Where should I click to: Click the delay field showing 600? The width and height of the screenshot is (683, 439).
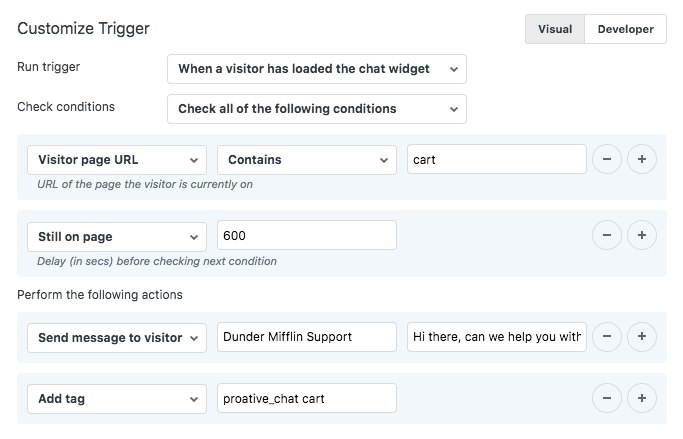pyautogui.click(x=306, y=236)
